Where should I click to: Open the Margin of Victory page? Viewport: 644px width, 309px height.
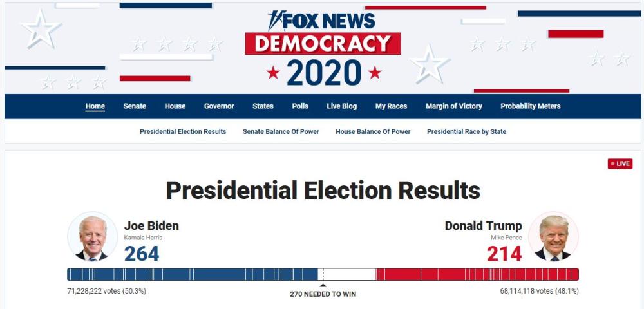(453, 106)
